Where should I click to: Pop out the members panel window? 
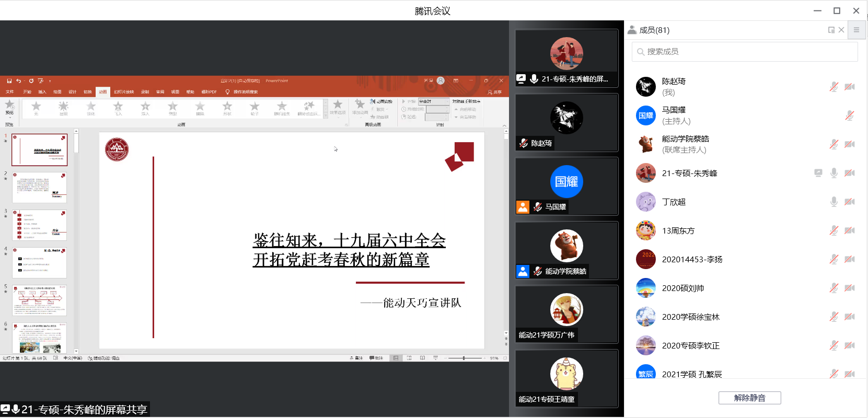click(831, 30)
